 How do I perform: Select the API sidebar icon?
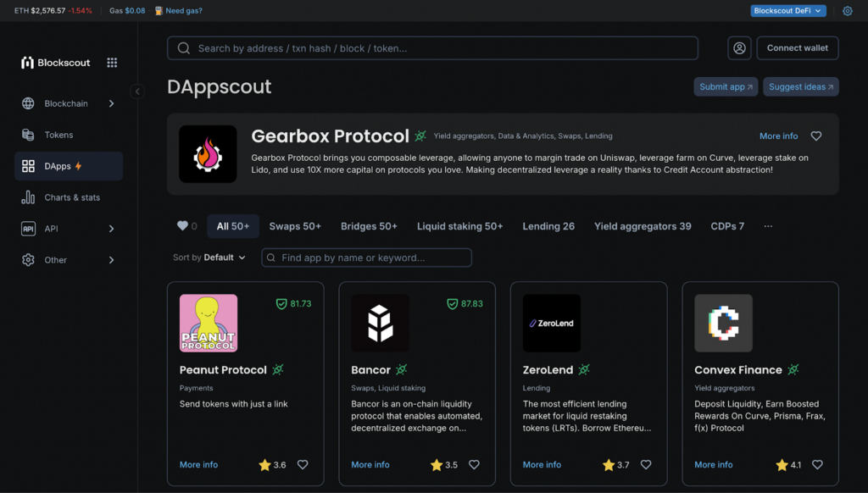coord(29,228)
